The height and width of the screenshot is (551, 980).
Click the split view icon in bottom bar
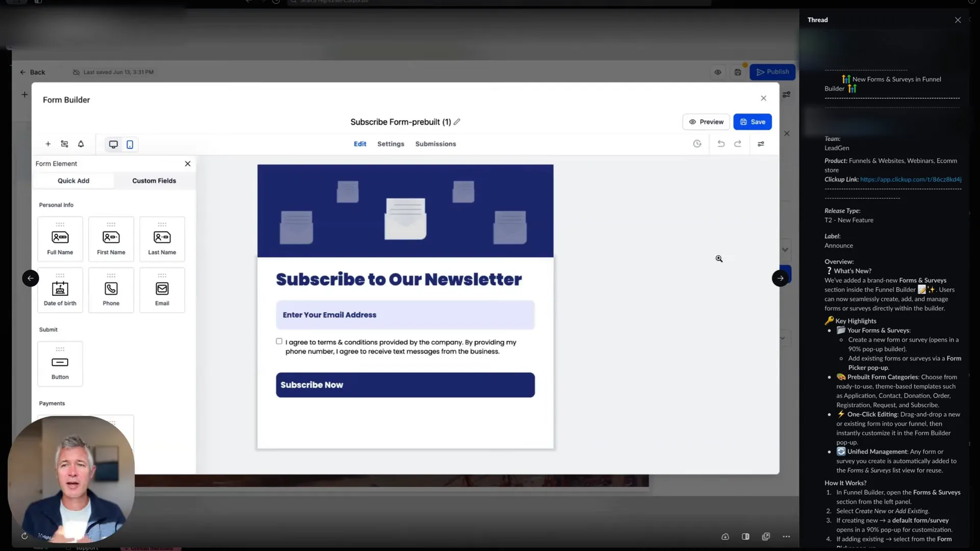746,537
